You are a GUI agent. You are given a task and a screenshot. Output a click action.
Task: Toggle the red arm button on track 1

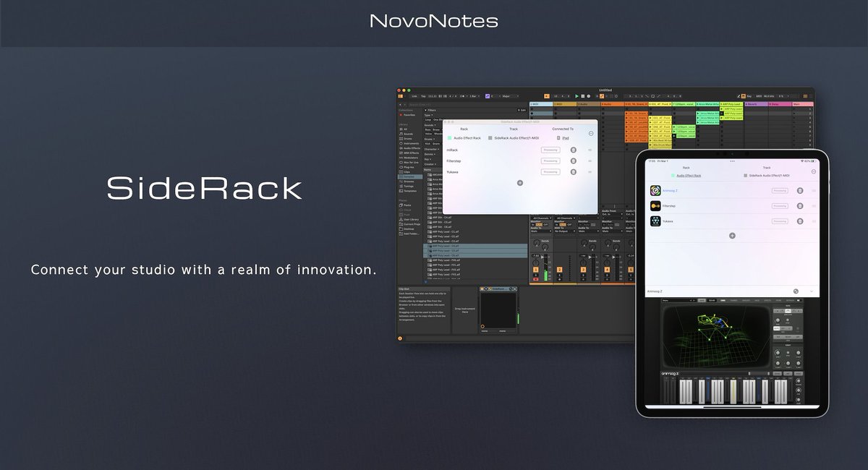[536, 279]
